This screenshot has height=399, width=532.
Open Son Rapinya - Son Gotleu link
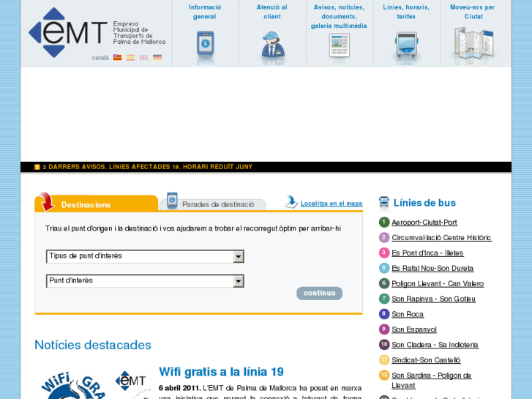tap(434, 299)
